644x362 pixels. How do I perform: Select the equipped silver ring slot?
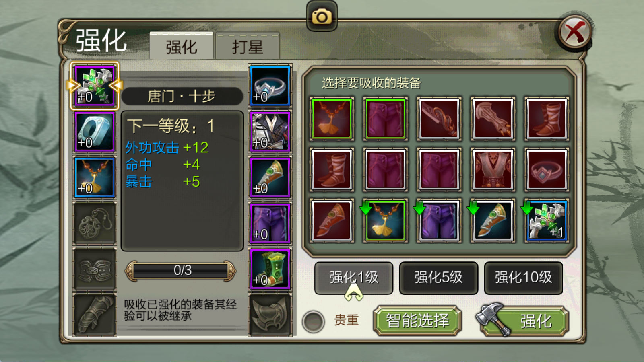point(270,86)
